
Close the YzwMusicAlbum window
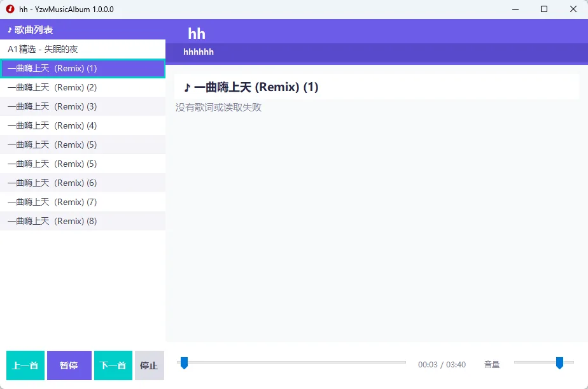click(573, 9)
